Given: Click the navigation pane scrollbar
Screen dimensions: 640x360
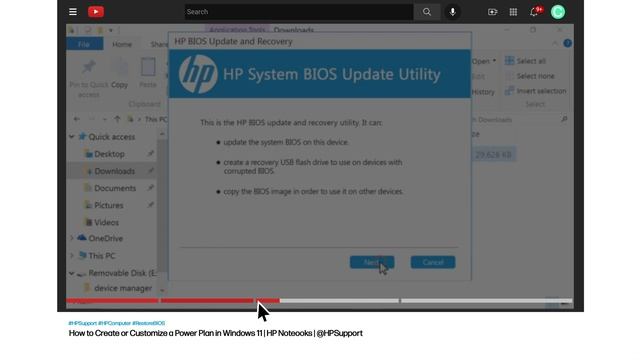Looking at the screenshot, I should (162, 204).
